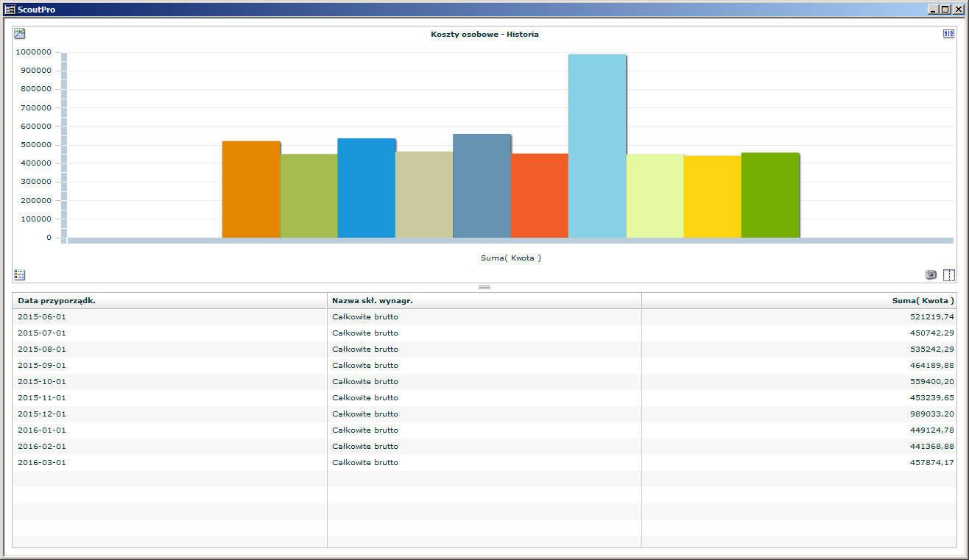
Task: Click the dark green last bar
Action: (x=770, y=195)
